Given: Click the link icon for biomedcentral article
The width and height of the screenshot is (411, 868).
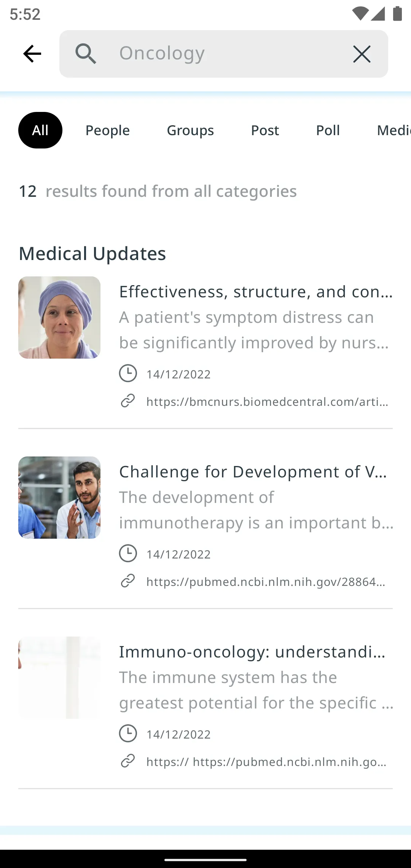Looking at the screenshot, I should (x=128, y=401).
